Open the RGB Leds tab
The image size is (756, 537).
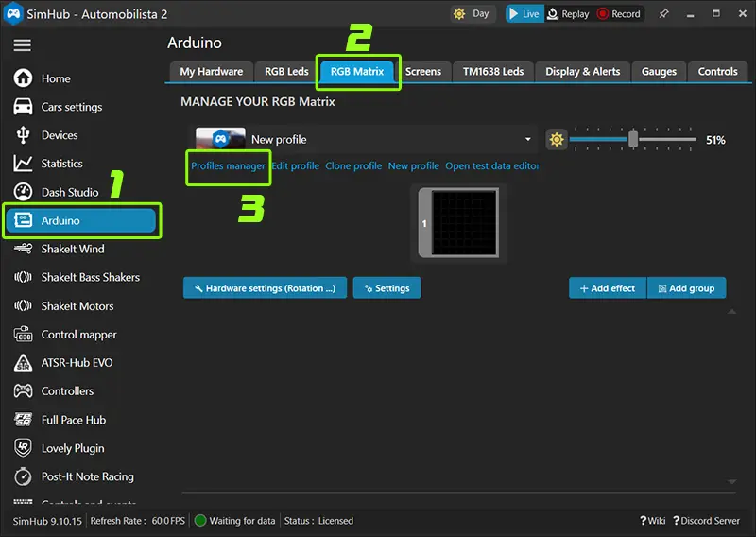286,72
